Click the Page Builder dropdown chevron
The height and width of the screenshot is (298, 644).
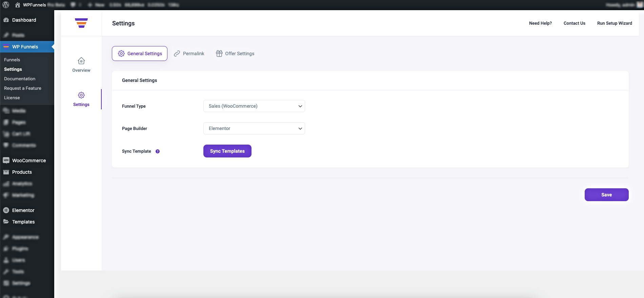(x=300, y=129)
